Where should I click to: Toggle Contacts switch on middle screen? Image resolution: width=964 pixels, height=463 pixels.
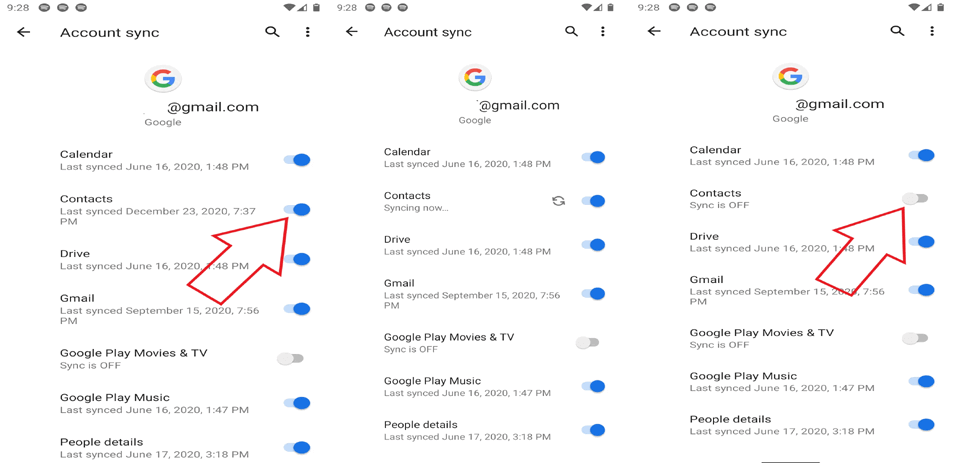click(593, 201)
